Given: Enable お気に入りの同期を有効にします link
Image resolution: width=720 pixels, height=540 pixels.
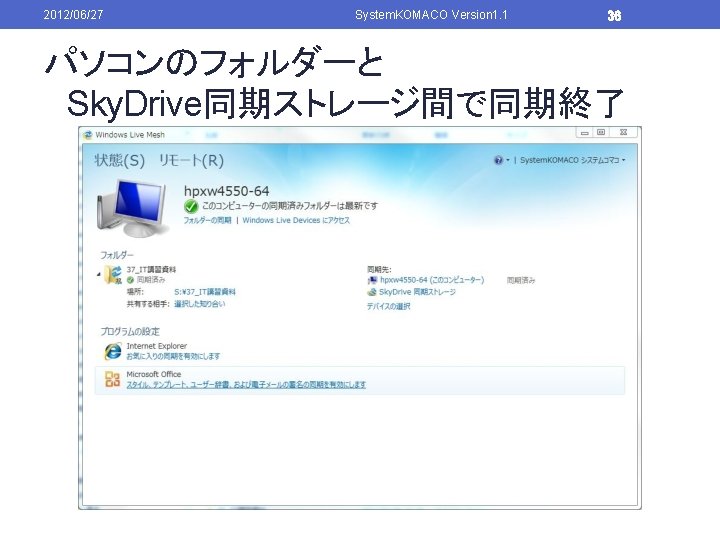Looking at the screenshot, I should coord(173,356).
